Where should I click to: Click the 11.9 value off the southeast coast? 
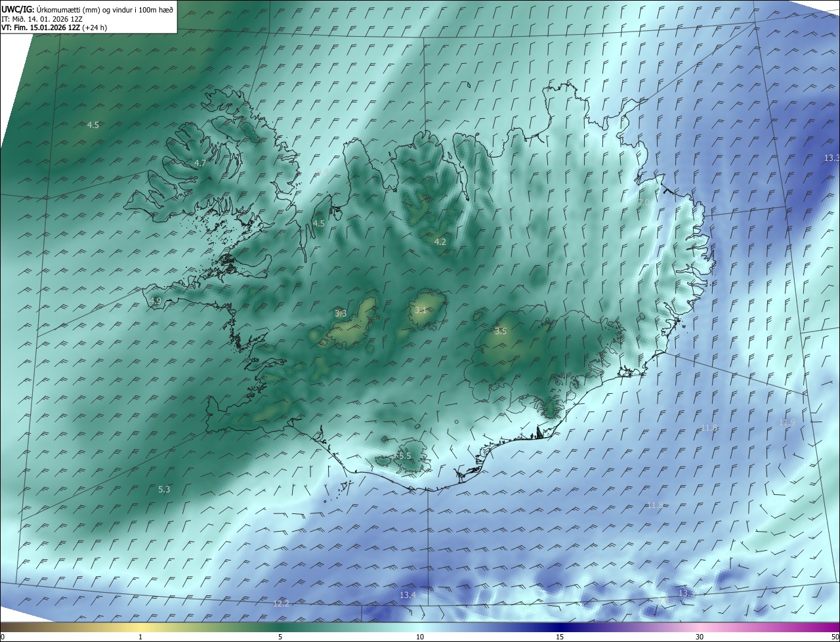(x=787, y=422)
